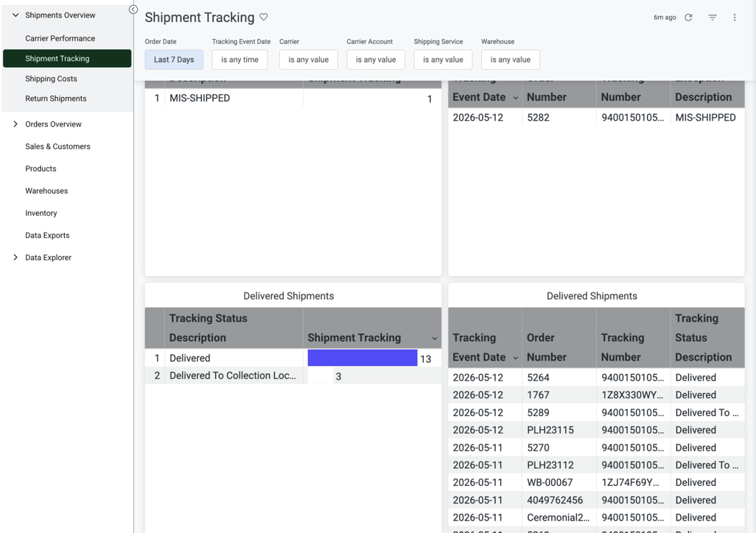Viewport: 756px width, 533px height.
Task: Click tracking number 1ZJ74F69Y...
Action: 630,482
